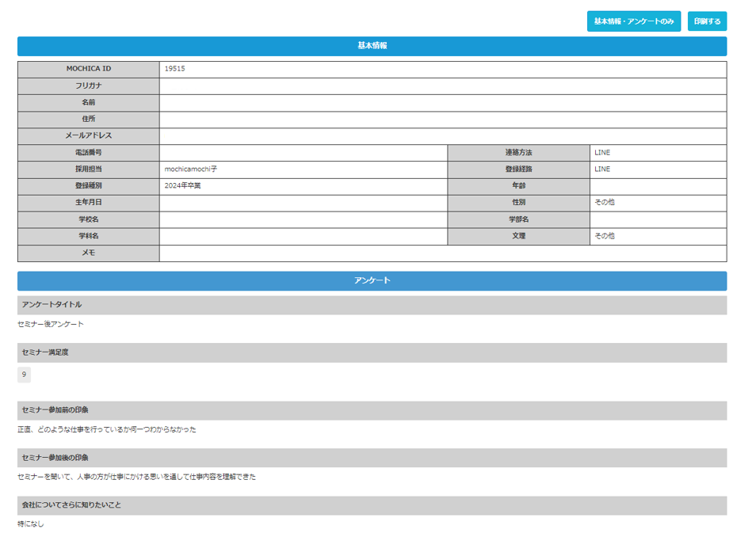The height and width of the screenshot is (533, 756).
Task: Click the セミナー後アンケート survey title text
Action: click(51, 324)
